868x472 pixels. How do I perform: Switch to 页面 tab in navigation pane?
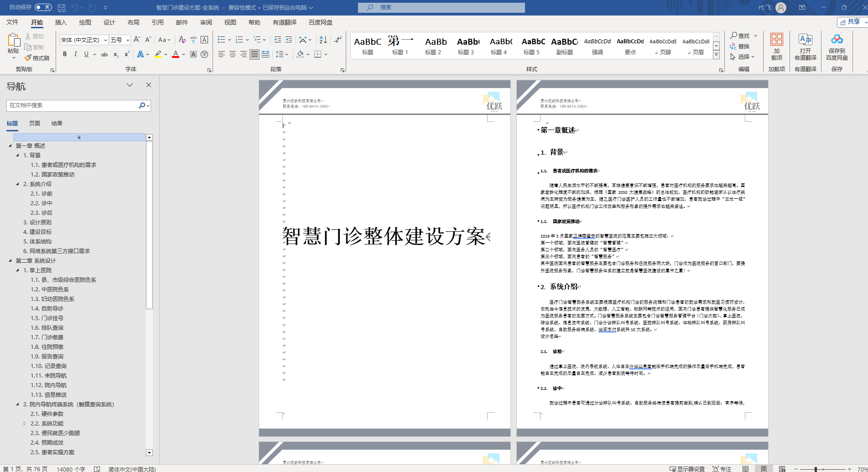35,124
